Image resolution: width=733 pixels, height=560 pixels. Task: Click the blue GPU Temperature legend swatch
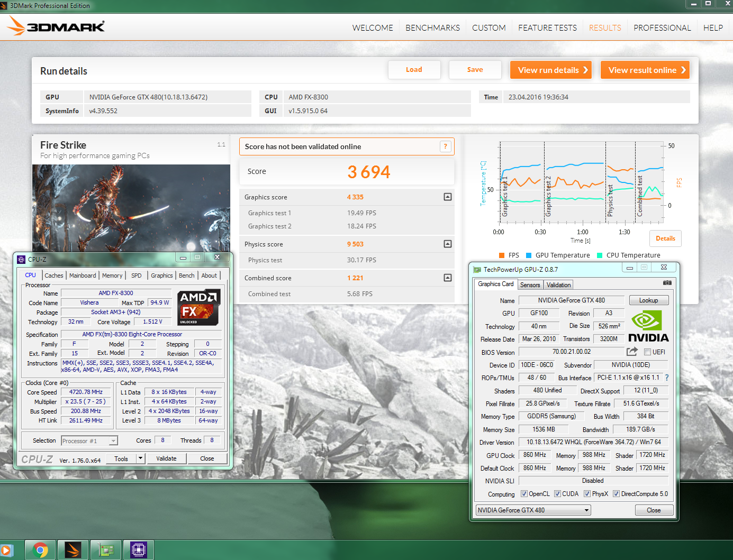click(x=529, y=255)
